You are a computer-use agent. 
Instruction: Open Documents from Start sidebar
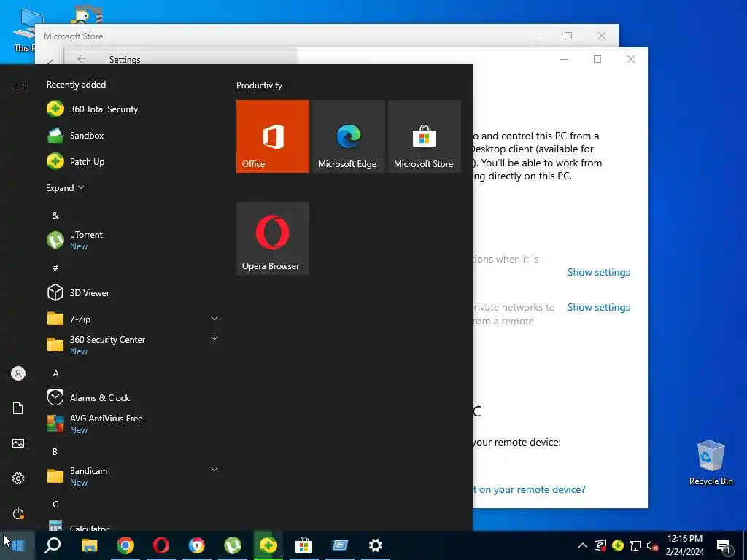18,408
